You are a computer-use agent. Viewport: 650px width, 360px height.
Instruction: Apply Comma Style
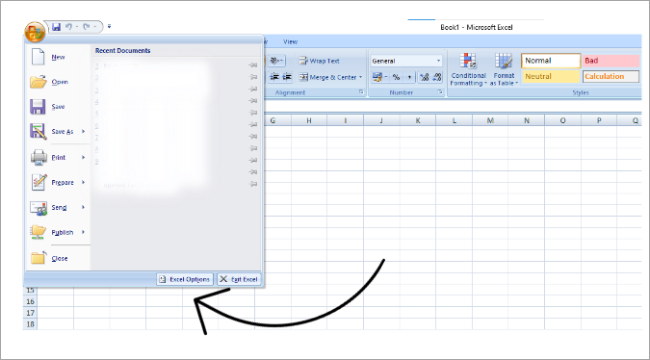pos(409,77)
